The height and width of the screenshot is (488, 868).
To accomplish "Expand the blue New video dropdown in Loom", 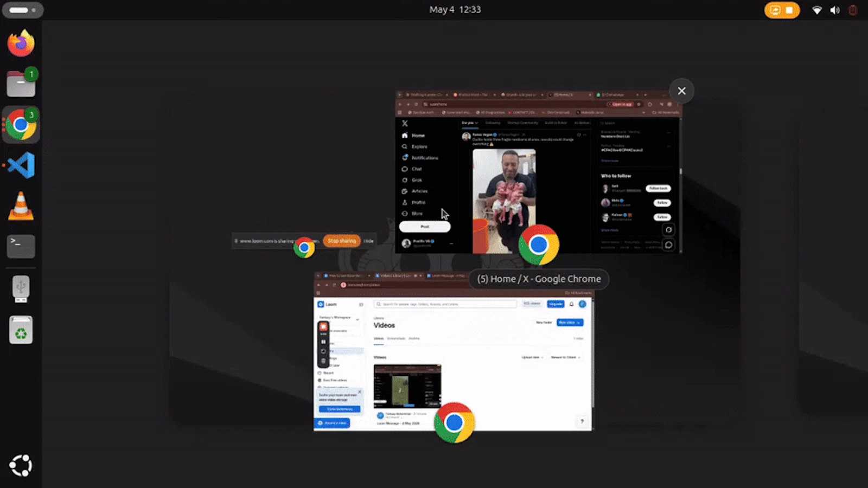I will tap(570, 323).
